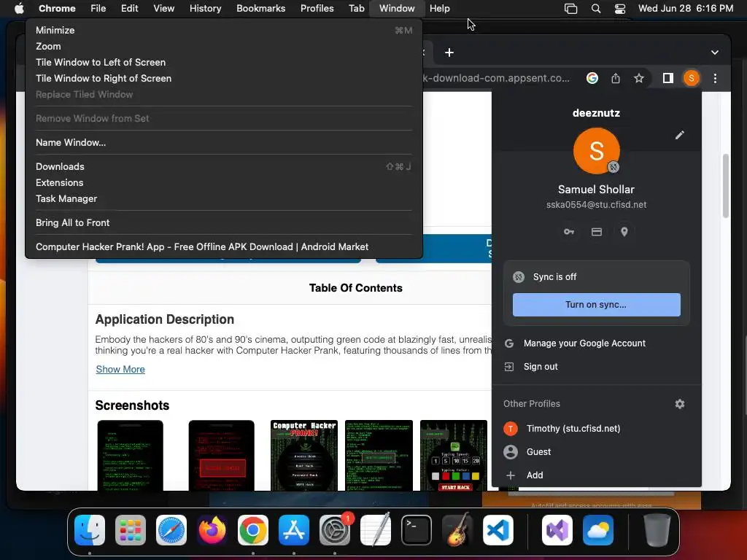Select Minimize in the Window menu
The width and height of the screenshot is (747, 560).
coord(224,30)
